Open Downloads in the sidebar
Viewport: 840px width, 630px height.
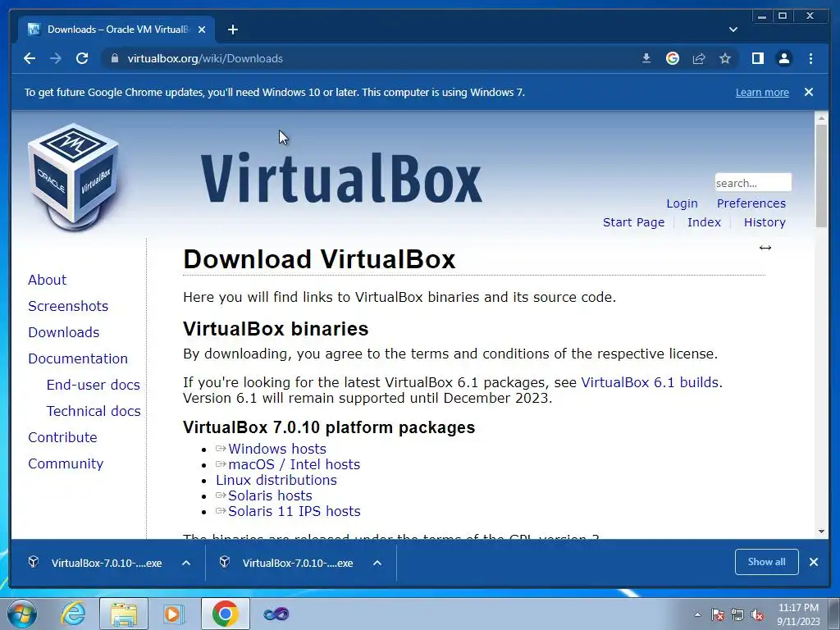(x=64, y=332)
